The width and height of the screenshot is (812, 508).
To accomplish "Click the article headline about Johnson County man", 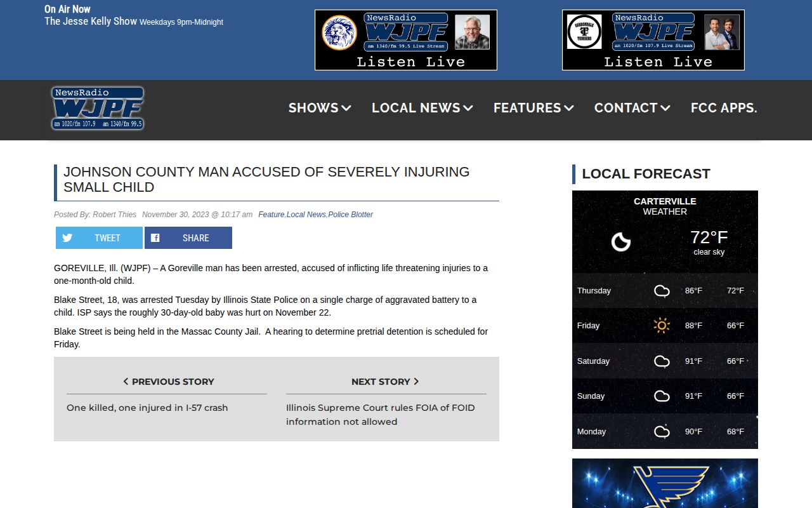I will point(266,179).
